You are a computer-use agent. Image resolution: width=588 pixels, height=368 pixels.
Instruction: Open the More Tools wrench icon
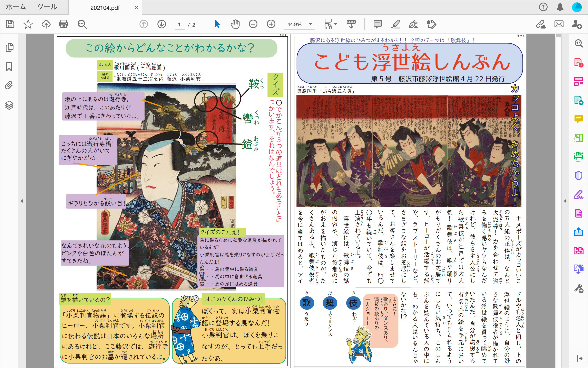coord(579,289)
